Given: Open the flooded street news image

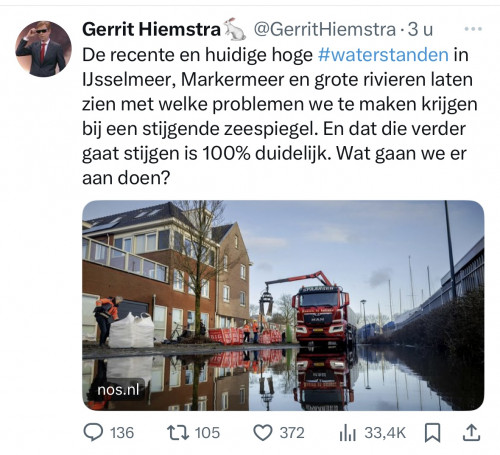Looking at the screenshot, I should coord(283,305).
